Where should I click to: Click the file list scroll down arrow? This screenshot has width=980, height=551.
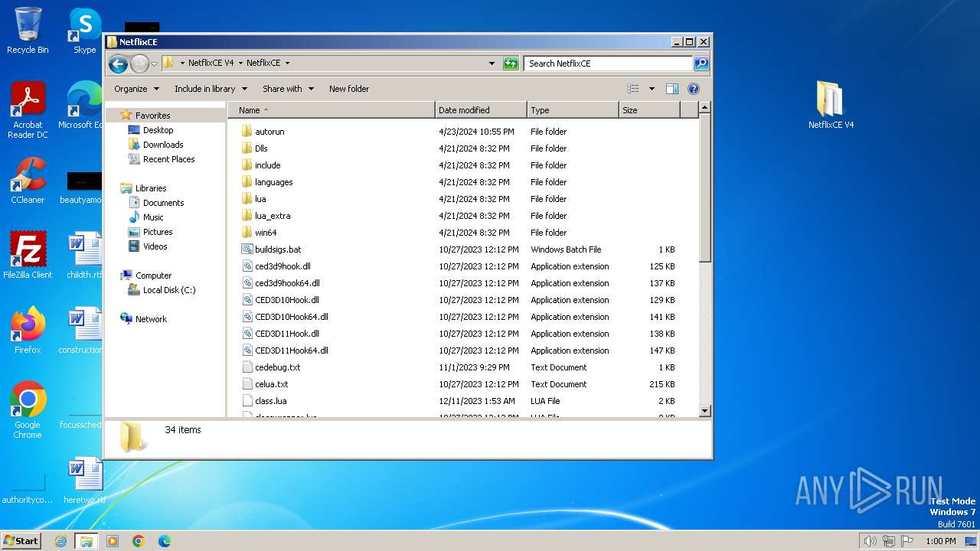coord(705,411)
